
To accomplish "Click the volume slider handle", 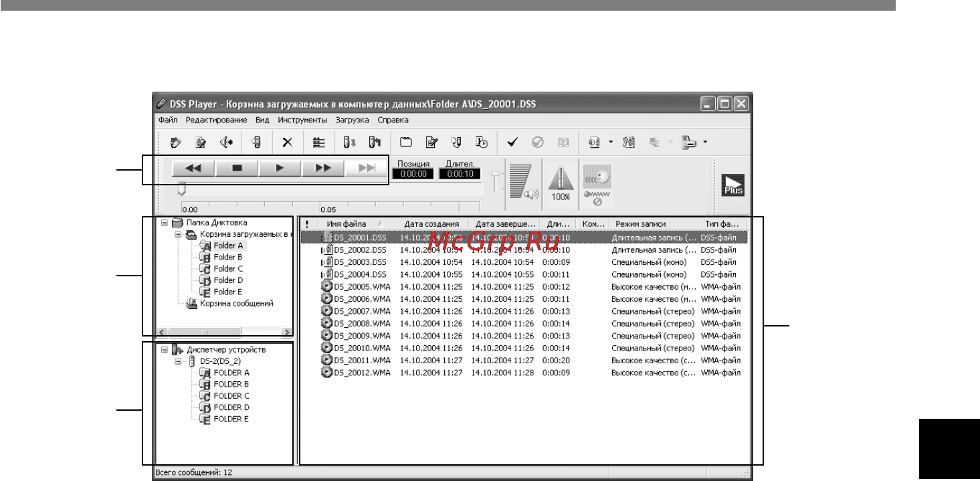I will click(496, 174).
